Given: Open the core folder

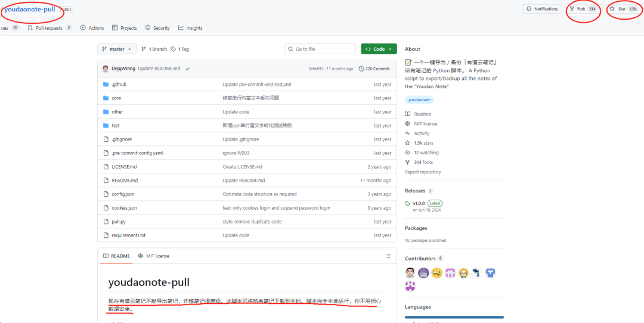Looking at the screenshot, I should (116, 98).
